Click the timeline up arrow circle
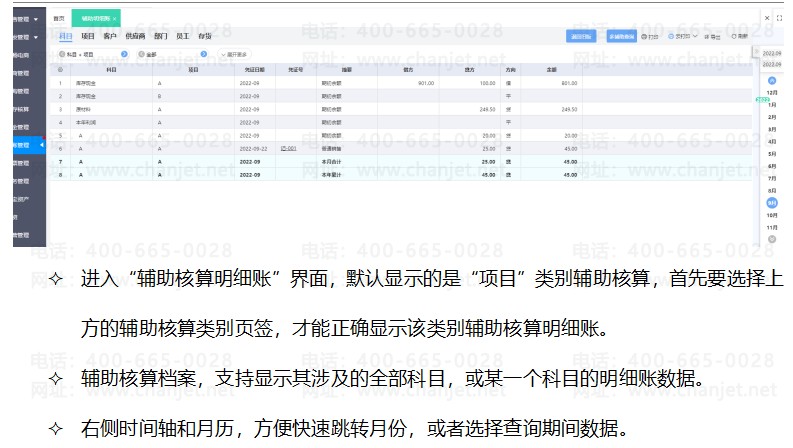793x448 pixels. [x=772, y=80]
